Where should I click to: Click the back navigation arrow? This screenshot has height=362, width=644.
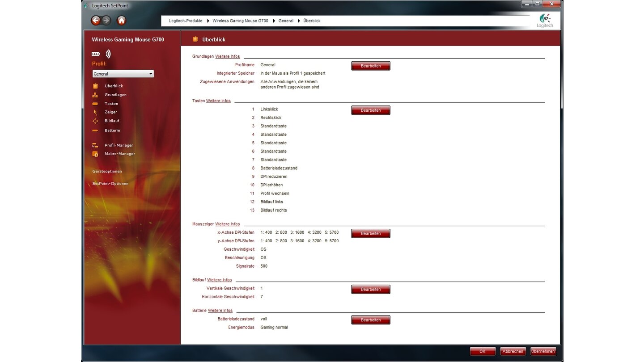pyautogui.click(x=96, y=20)
